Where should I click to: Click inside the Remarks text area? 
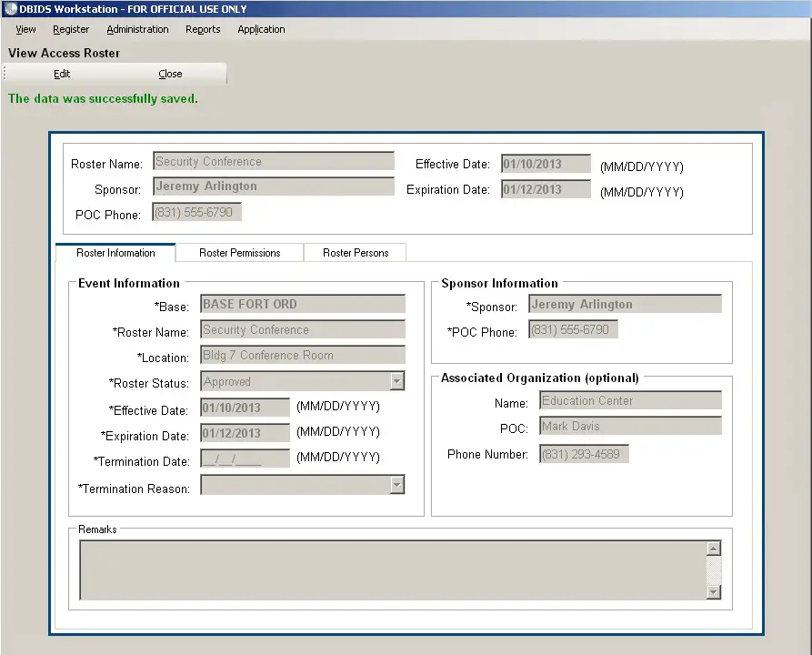pos(391,569)
